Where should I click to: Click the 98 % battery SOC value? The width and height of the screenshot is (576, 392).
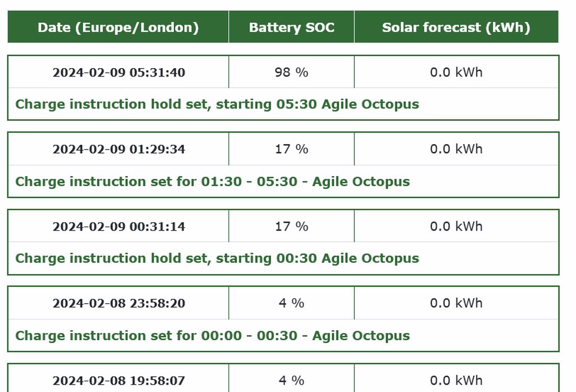(291, 73)
